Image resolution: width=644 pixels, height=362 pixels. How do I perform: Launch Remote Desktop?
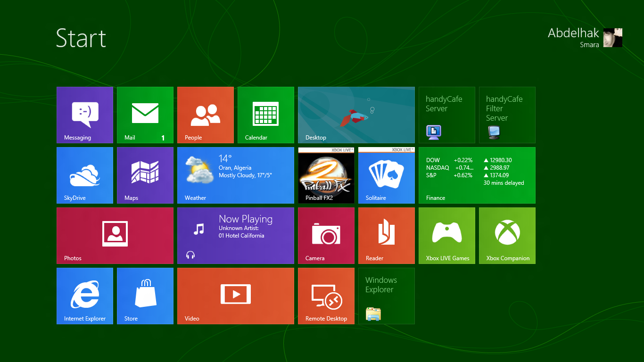[326, 296]
